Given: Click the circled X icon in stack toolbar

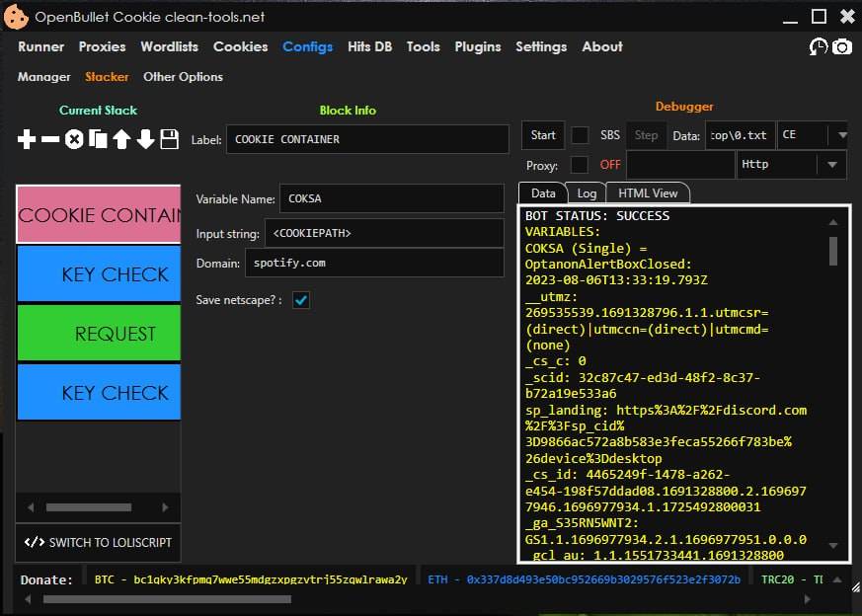Looking at the screenshot, I should pos(74,139).
